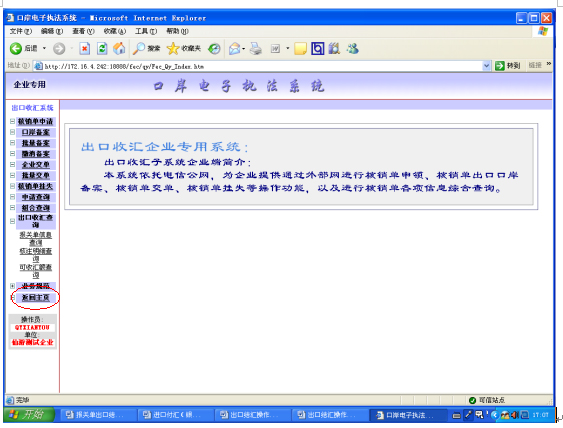The image size is (563, 428).
Task: Open the address bar URL dropdown arrow
Action: 487,66
